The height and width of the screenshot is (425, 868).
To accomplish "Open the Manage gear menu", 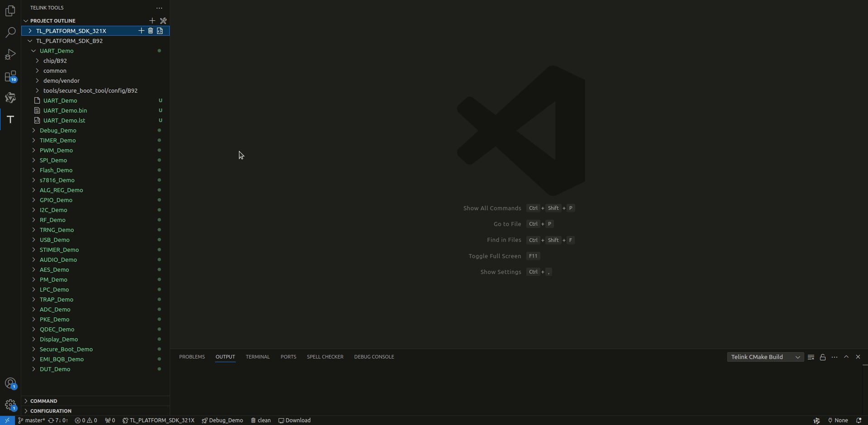I will 10,405.
